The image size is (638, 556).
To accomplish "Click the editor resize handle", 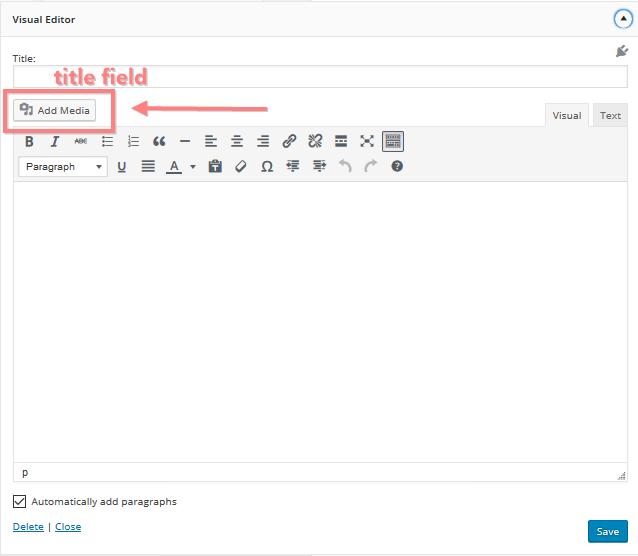I will [x=622, y=476].
